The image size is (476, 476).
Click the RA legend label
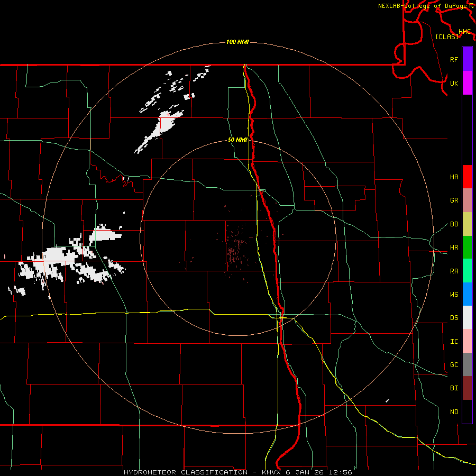(x=454, y=271)
